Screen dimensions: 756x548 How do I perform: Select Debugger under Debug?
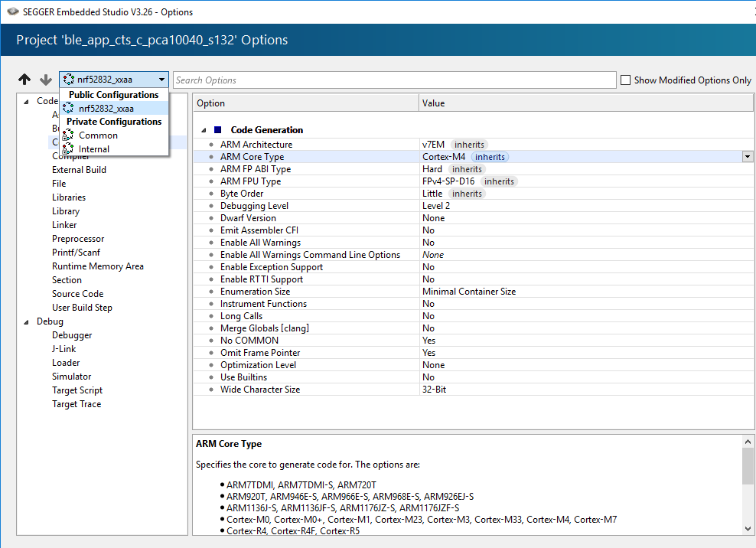72,335
